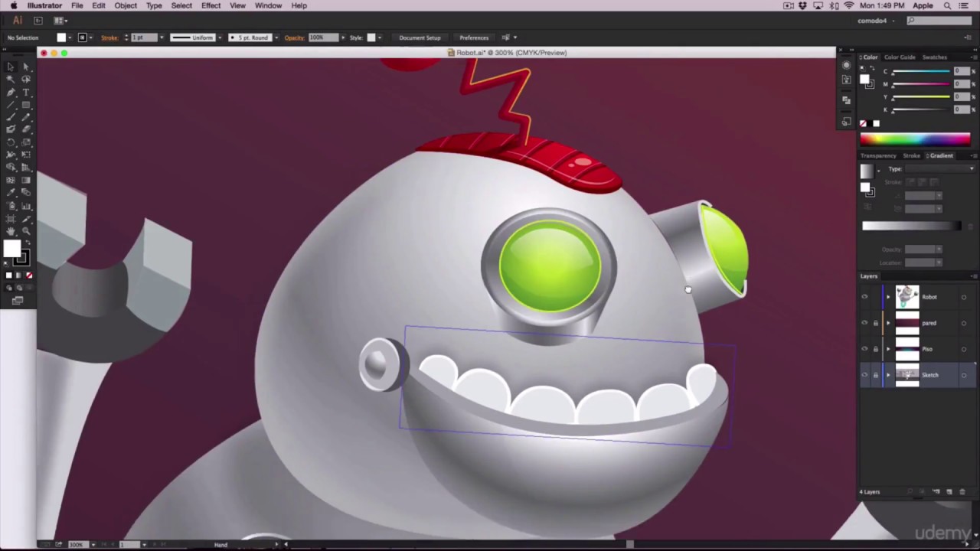
Task: Open the Effect menu
Action: (211, 5)
